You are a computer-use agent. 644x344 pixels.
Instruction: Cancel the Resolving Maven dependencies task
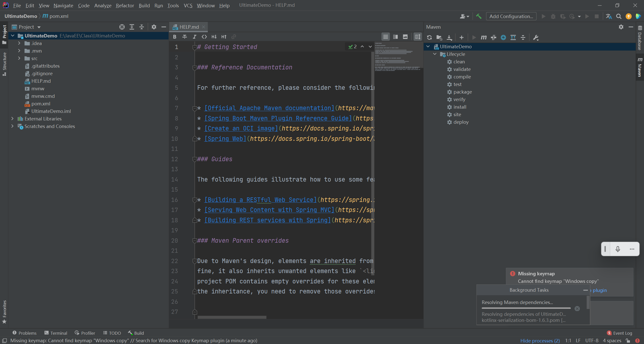click(x=577, y=309)
